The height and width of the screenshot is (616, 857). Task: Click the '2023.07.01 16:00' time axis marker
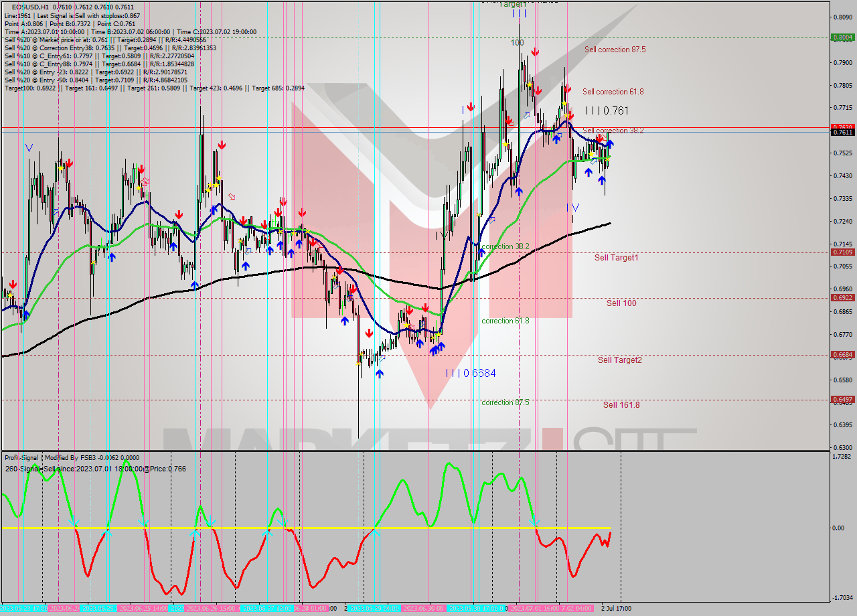(535, 609)
